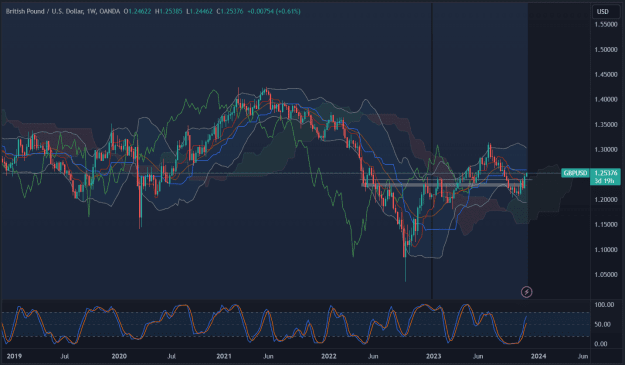Click the Jul label between 2019 and 2020
The width and height of the screenshot is (625, 365).
[x=65, y=356]
